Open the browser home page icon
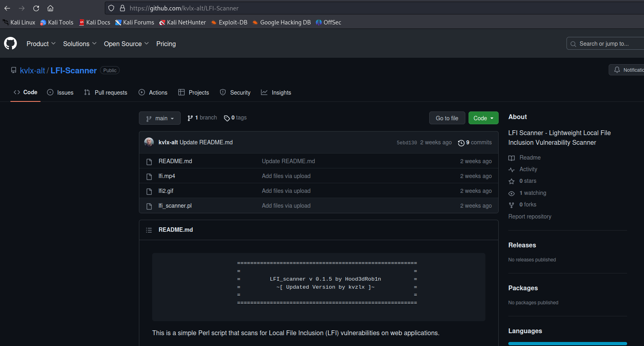Screen dimensions: 644x346 (x=51, y=8)
